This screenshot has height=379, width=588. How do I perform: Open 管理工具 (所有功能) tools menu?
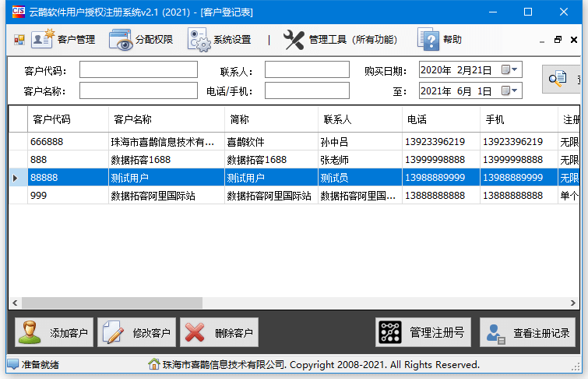340,40
